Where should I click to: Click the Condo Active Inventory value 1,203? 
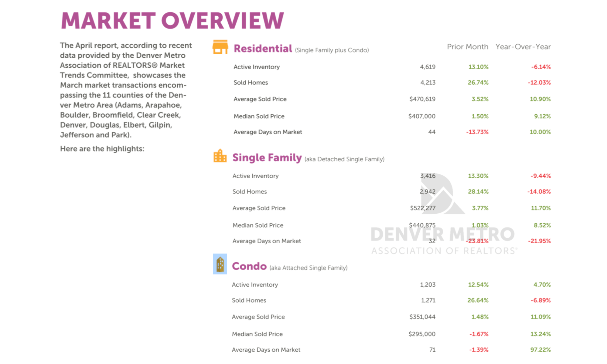pyautogui.click(x=428, y=285)
